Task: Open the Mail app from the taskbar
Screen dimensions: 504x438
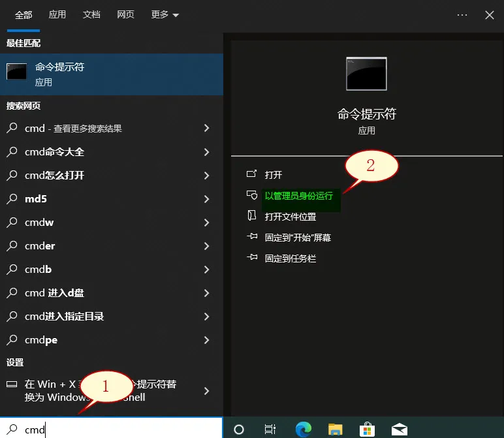Action: pyautogui.click(x=400, y=429)
